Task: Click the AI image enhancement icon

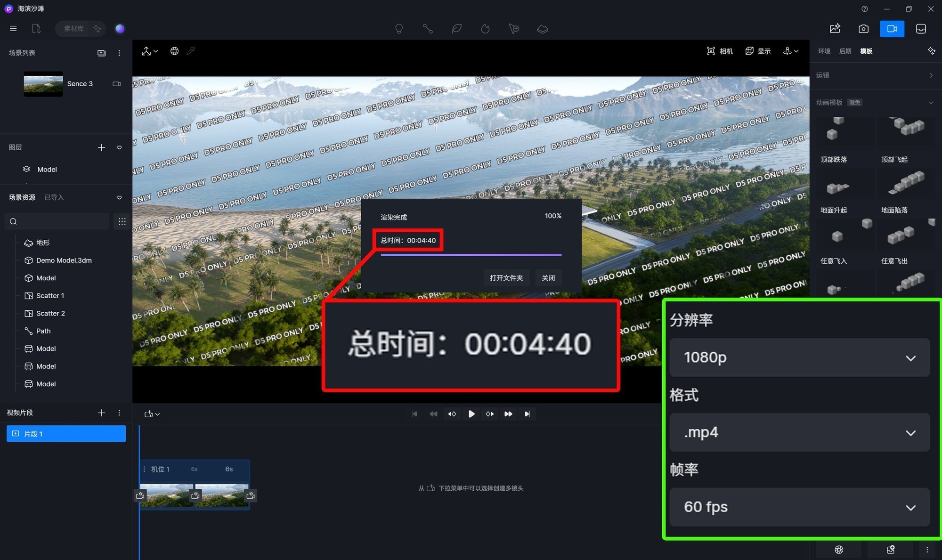Action: [x=835, y=28]
